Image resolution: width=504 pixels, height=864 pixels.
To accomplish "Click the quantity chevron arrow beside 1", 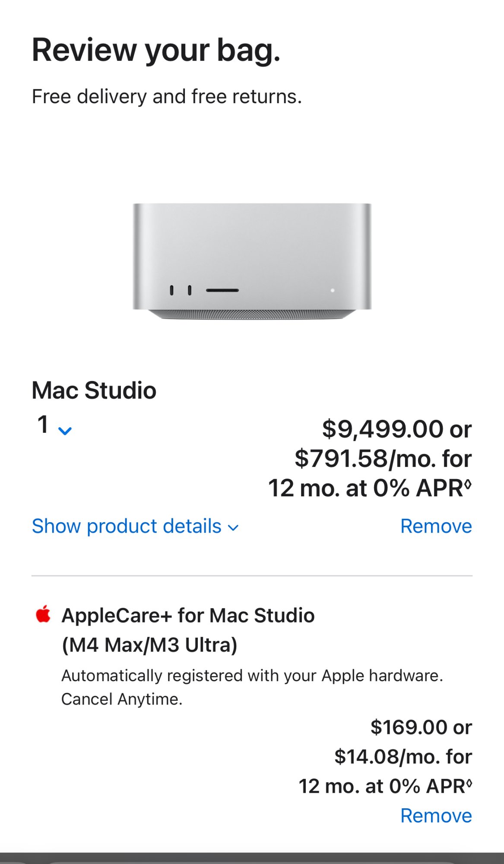I will (x=65, y=431).
